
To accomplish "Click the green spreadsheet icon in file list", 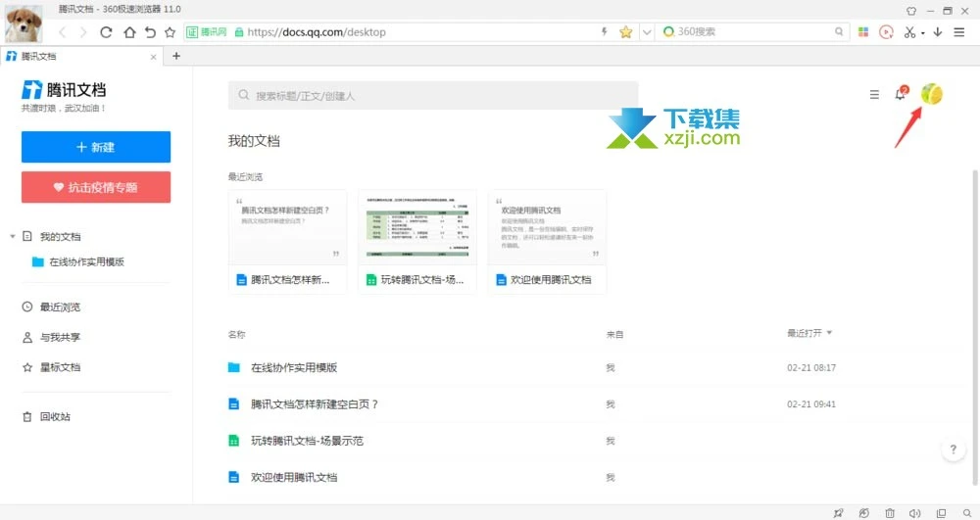I will (234, 441).
